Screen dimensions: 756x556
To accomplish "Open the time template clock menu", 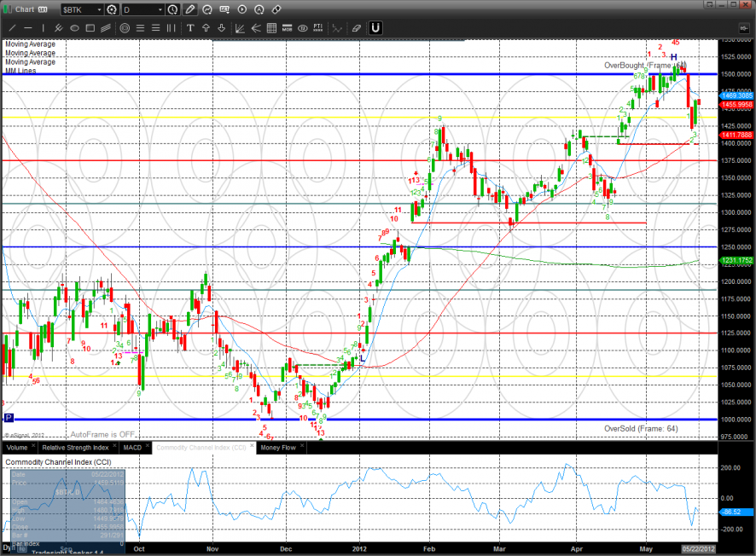I will 173,9.
